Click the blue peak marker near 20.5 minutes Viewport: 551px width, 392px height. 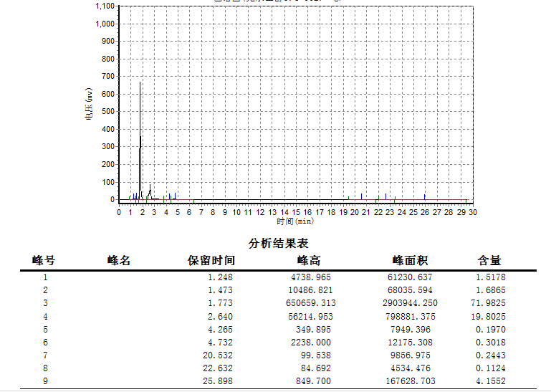362,196
